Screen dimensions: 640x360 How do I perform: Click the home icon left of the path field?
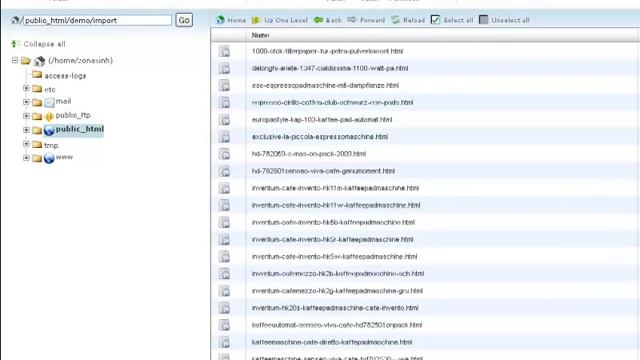[x=16, y=20]
